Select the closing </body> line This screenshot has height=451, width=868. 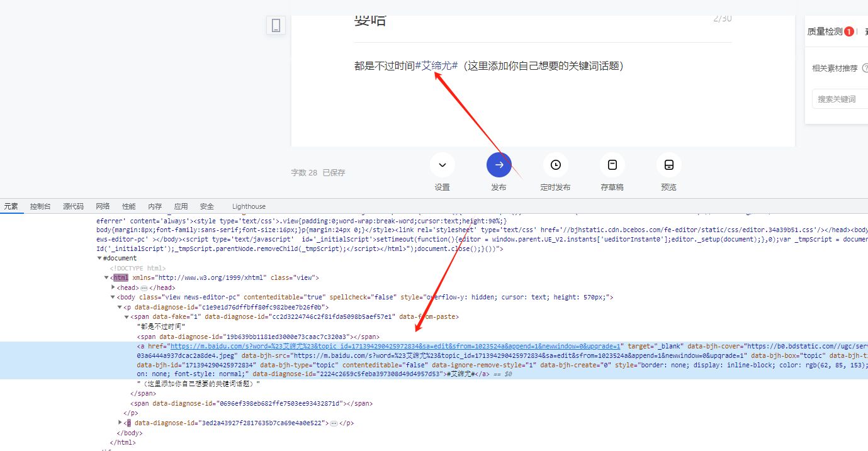(130, 433)
